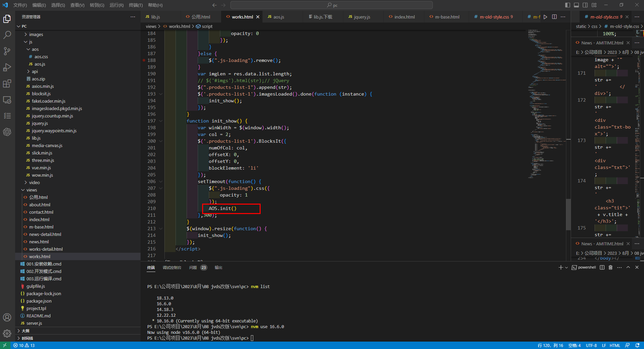
Task: Open Manage gear icon in activity bar
Action: [7, 334]
